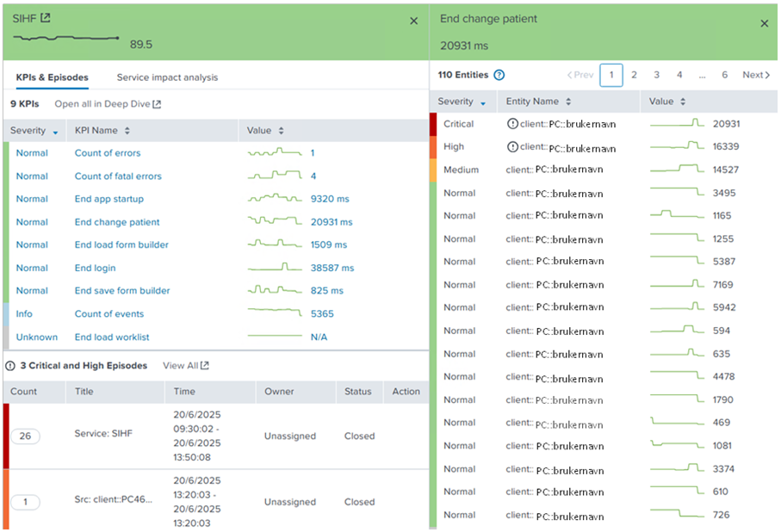The image size is (781, 532).
Task: Click Info severity for Count of events
Action: (24, 314)
